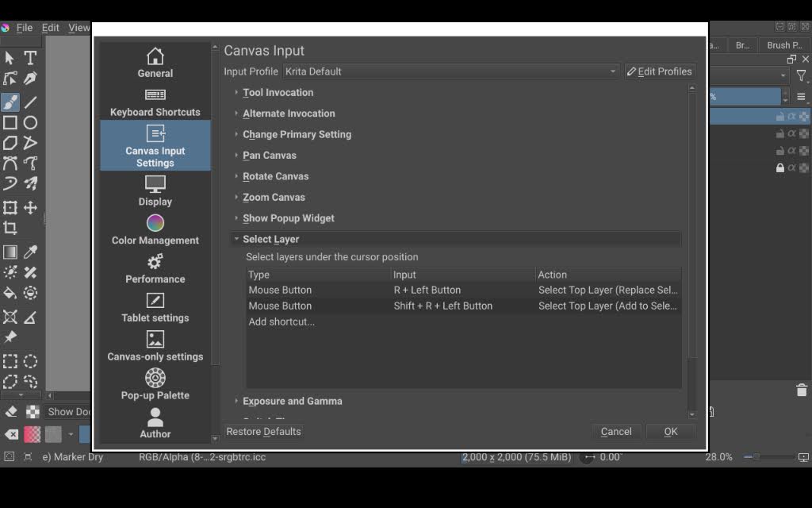Select the Rectangle shape tool

10,122
